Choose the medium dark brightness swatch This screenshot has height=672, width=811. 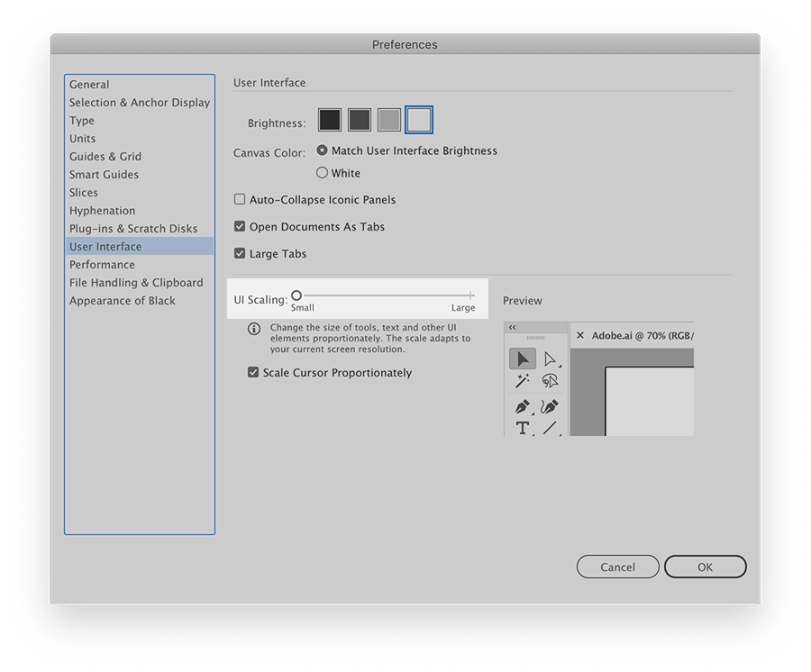[360, 120]
